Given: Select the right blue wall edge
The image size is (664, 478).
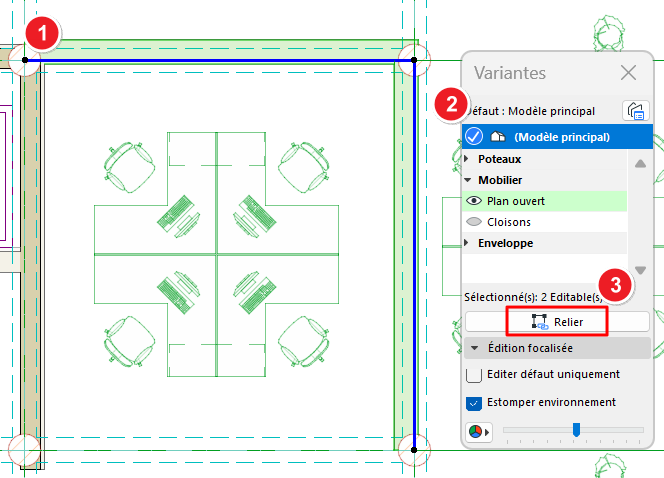Looking at the screenshot, I should [414, 255].
